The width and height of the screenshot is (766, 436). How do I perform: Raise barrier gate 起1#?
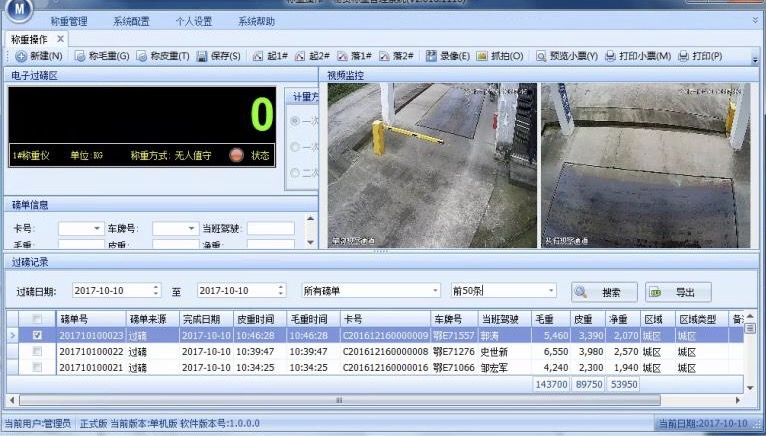259,57
